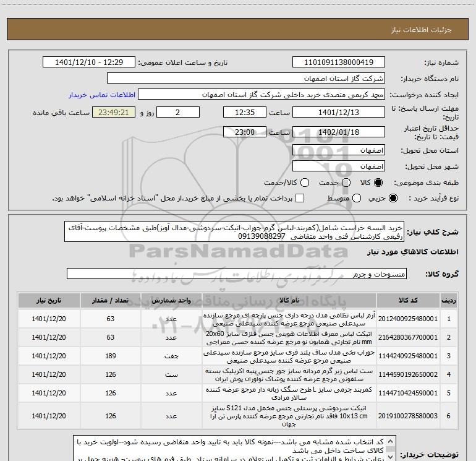Click the تعداد / مقدار column header
Image resolution: width=476 pixels, height=461 pixels.
click(x=110, y=300)
